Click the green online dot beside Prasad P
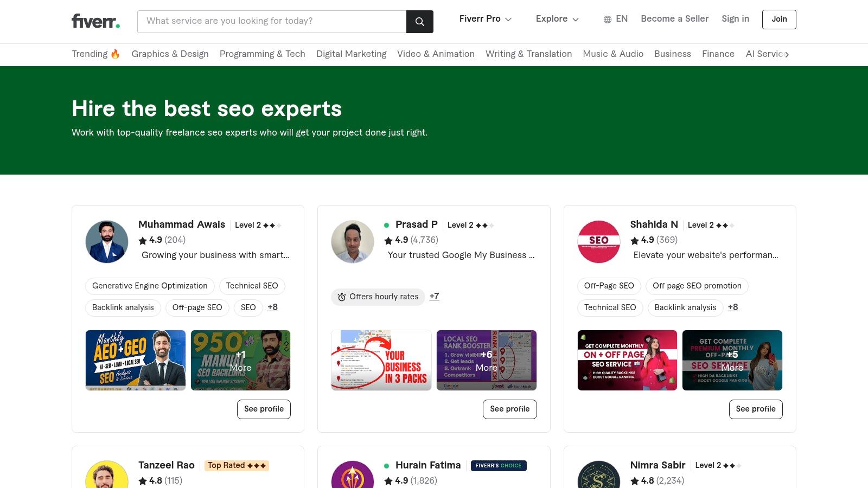The image size is (868, 488). coord(386,224)
